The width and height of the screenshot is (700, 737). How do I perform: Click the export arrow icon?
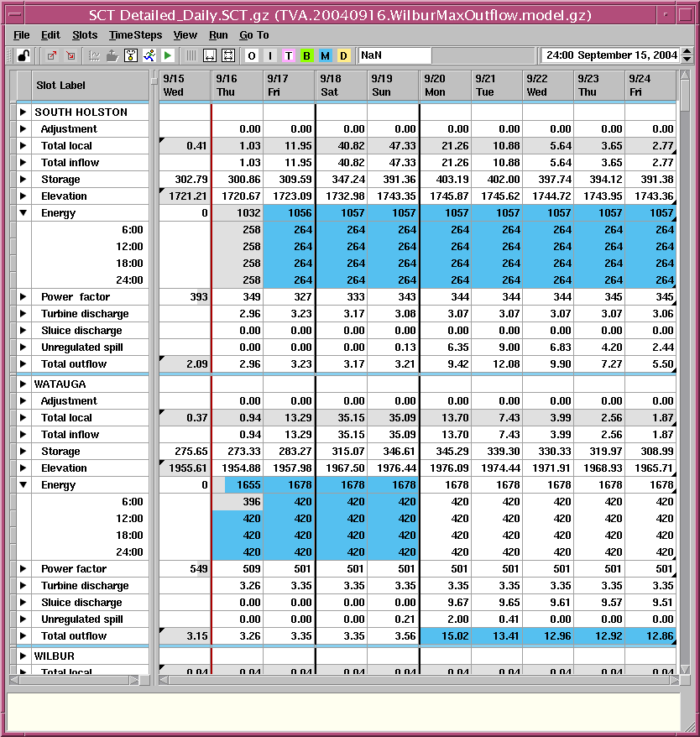pyautogui.click(x=52, y=56)
